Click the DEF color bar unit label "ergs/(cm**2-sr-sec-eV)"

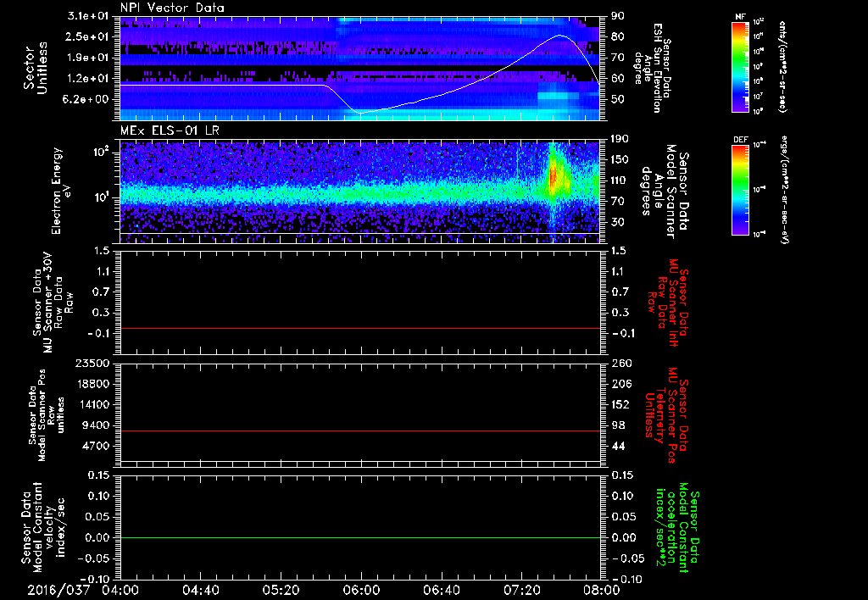784,190
